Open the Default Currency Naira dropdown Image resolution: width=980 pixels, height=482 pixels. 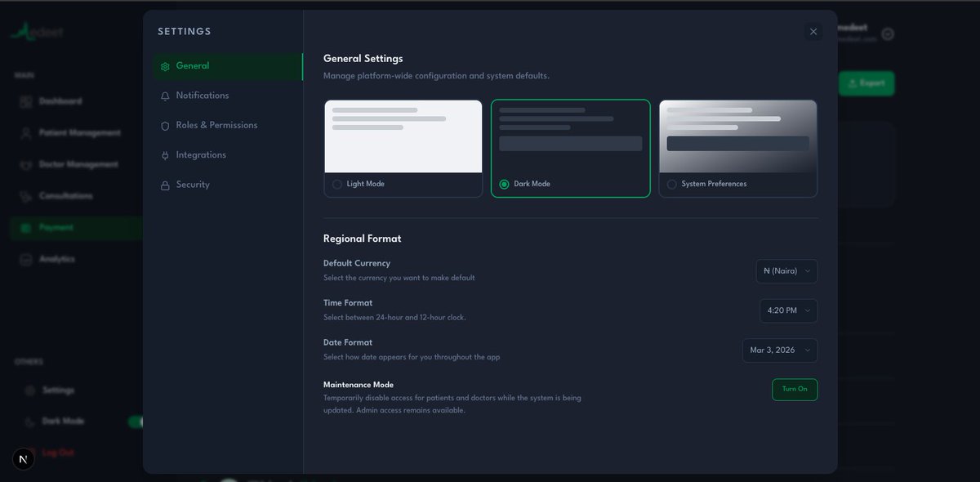pos(786,271)
